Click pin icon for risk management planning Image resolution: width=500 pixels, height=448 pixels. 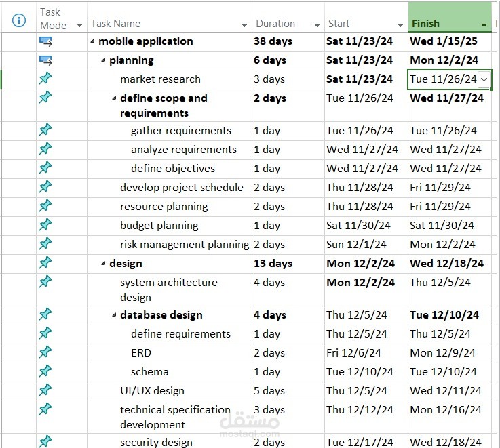(45, 244)
